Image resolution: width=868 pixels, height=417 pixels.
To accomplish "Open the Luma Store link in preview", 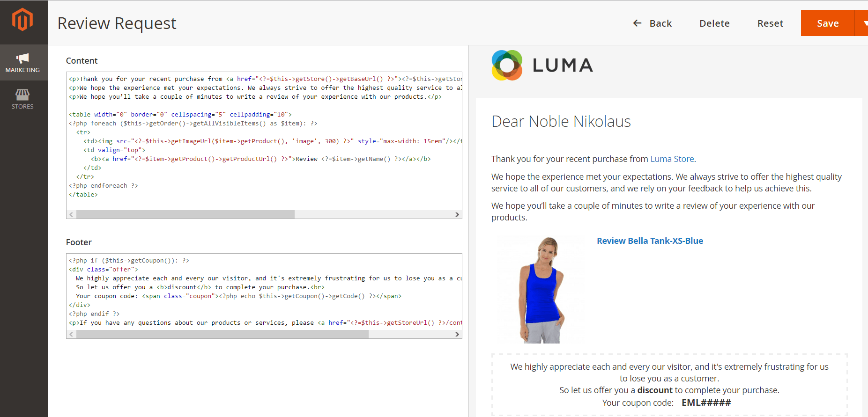I will tap(672, 159).
